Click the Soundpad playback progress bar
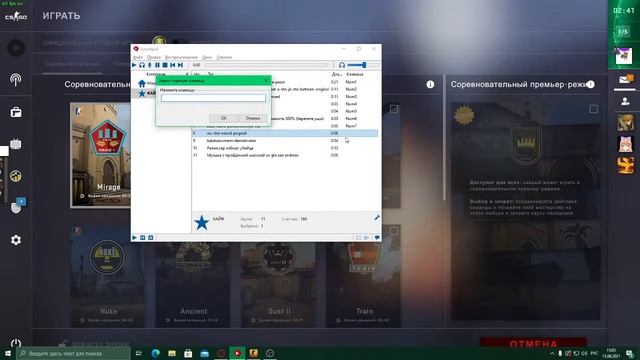Screen dimensions: 640x360 266,65
